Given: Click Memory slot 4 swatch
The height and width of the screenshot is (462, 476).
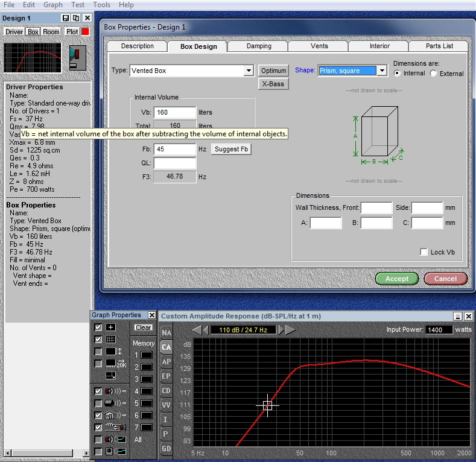Looking at the screenshot, I should (x=147, y=391).
